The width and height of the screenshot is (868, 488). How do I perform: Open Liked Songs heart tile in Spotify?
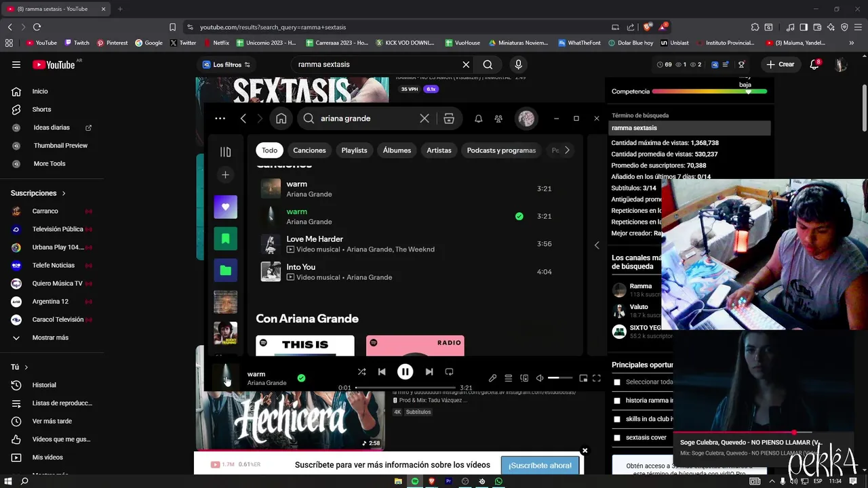click(x=226, y=207)
